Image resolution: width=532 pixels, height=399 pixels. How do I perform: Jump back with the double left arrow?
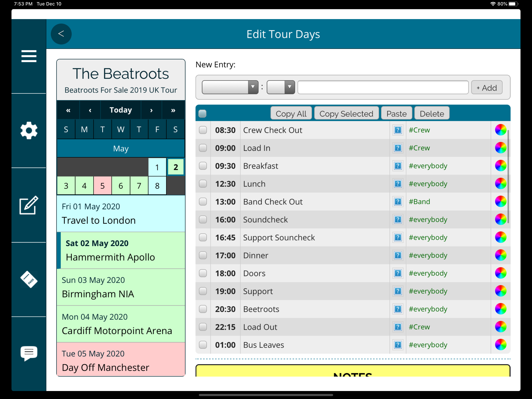point(68,110)
